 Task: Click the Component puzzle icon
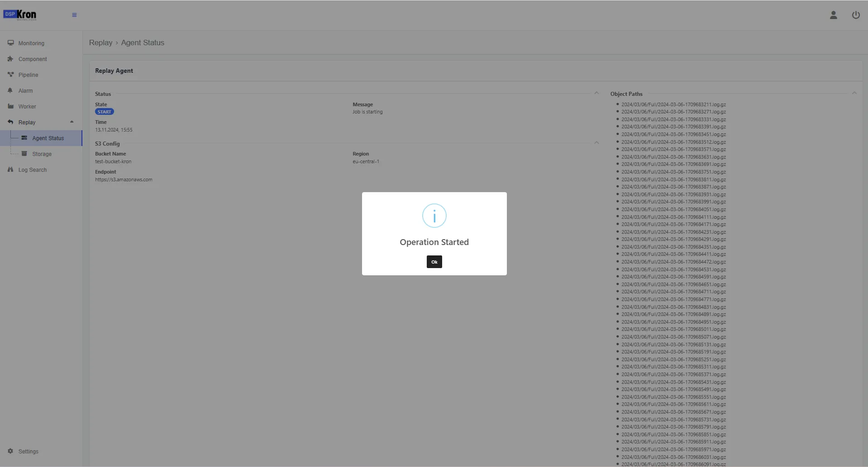pyautogui.click(x=10, y=59)
